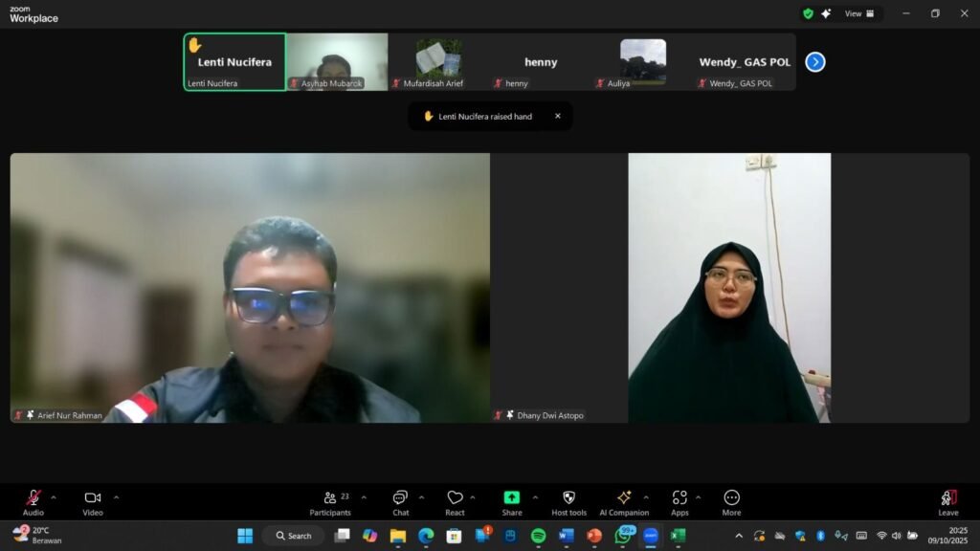Select Lenti Nucifera's video thumbnail

pyautogui.click(x=234, y=61)
